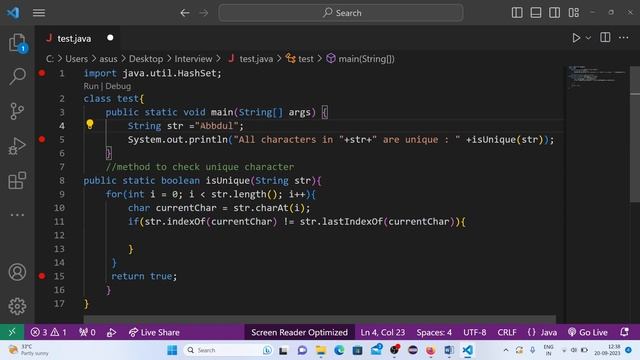Click the asus breadcrumb segment

(108, 59)
